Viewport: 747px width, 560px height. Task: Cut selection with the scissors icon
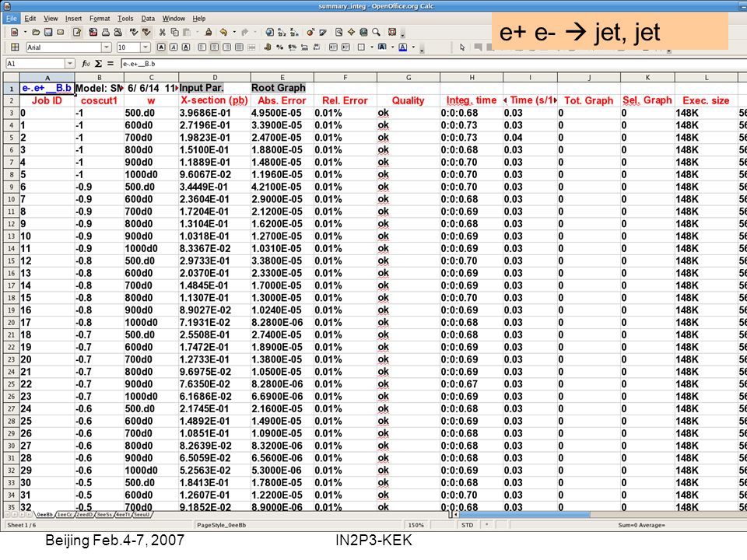click(x=163, y=32)
